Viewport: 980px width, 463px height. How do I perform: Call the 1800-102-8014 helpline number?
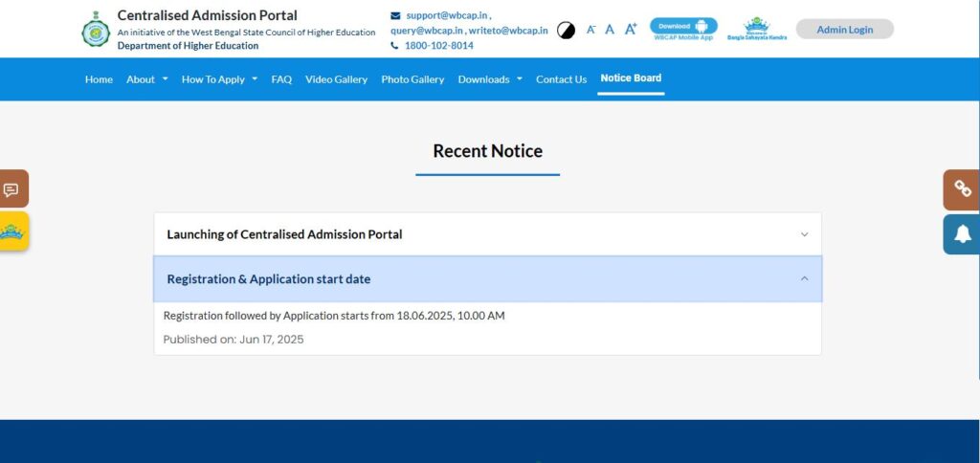438,46
